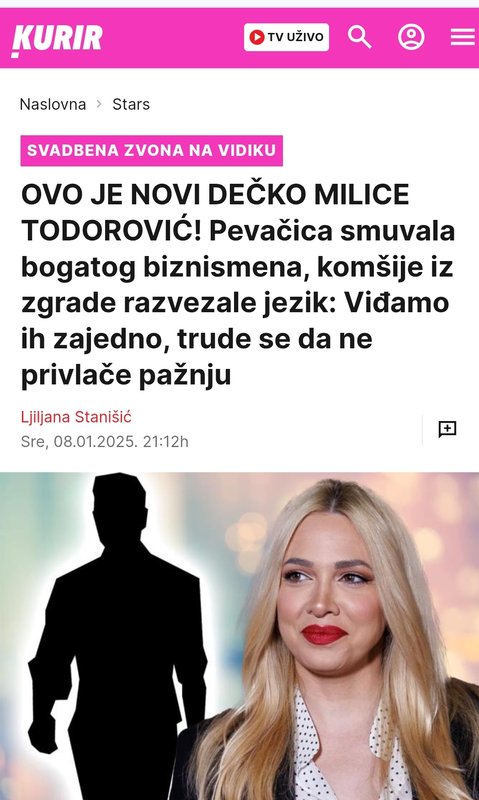Viewport: 479px width, 800px height.
Task: Open the search magnifier icon
Action: pyautogui.click(x=360, y=37)
